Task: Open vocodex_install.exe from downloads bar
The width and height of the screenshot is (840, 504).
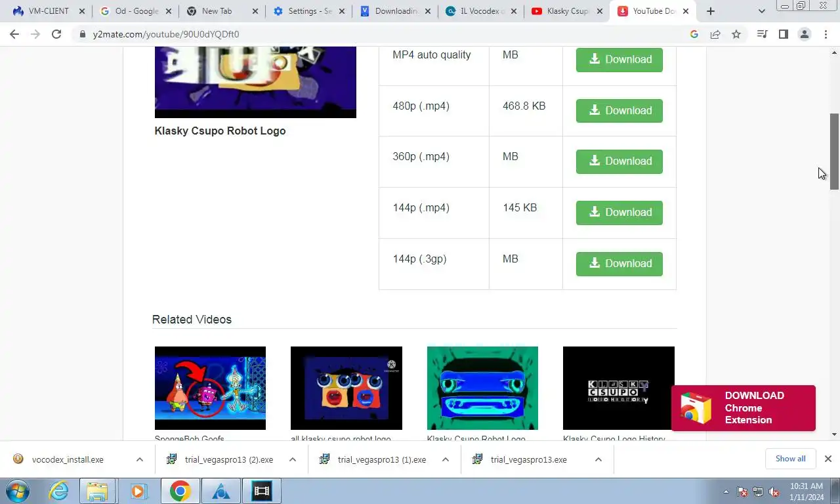Action: click(x=68, y=459)
